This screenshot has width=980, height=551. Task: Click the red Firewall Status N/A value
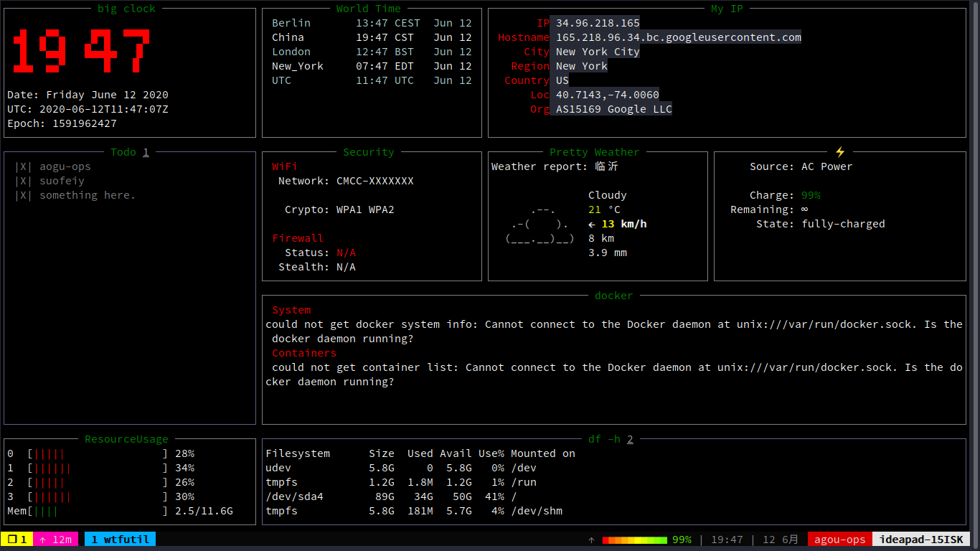tap(346, 253)
